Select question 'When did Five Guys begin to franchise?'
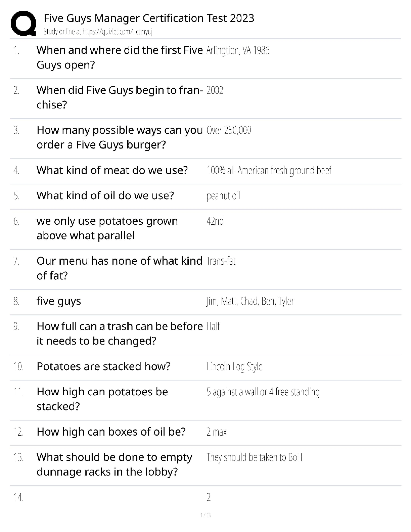The width and height of the screenshot is (411, 532). (120, 97)
